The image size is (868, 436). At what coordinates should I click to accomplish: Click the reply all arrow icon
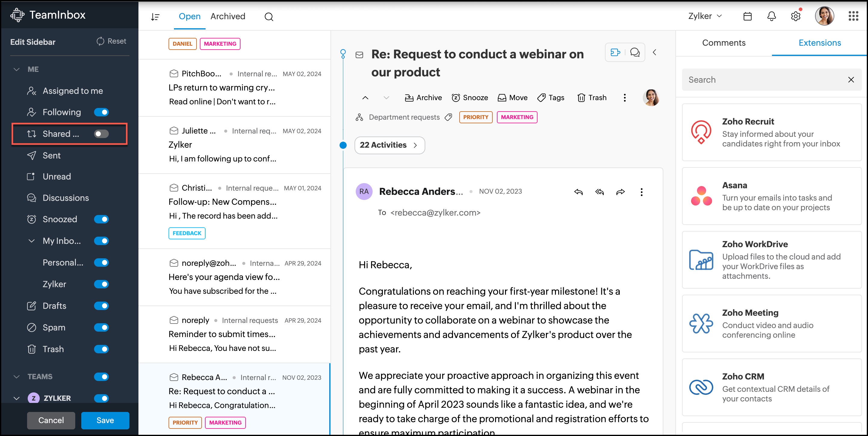[x=600, y=192]
